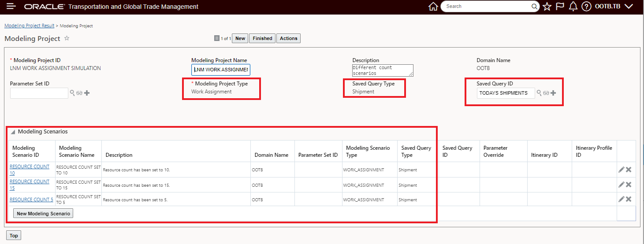Click the record list icon beside 1 of 1
Image resolution: width=644 pixels, height=244 pixels.
pyautogui.click(x=216, y=38)
